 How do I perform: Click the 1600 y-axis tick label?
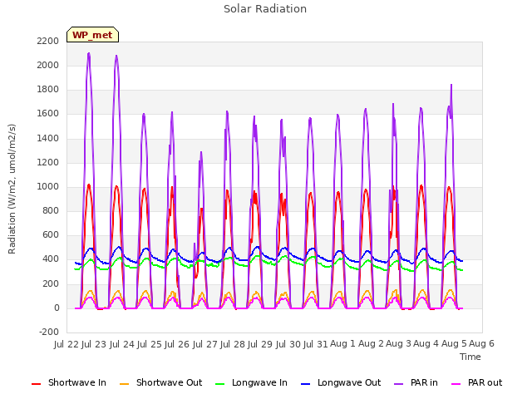point(48,114)
